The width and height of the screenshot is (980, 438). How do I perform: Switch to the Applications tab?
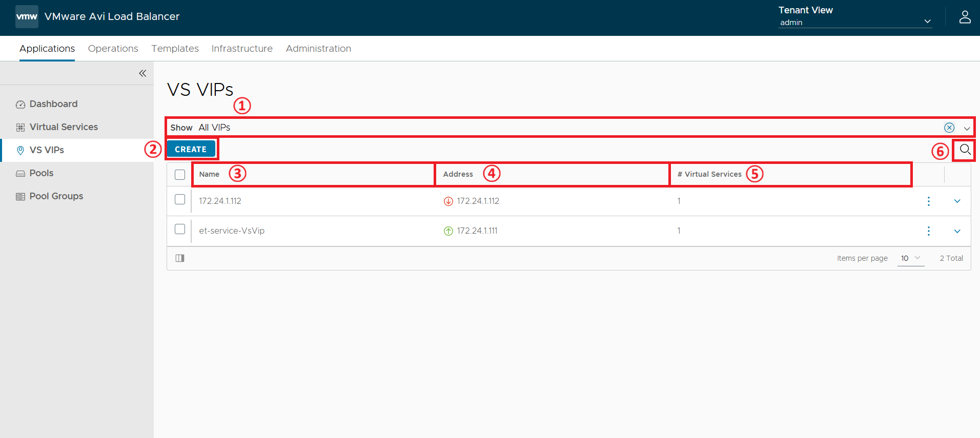pos(47,49)
